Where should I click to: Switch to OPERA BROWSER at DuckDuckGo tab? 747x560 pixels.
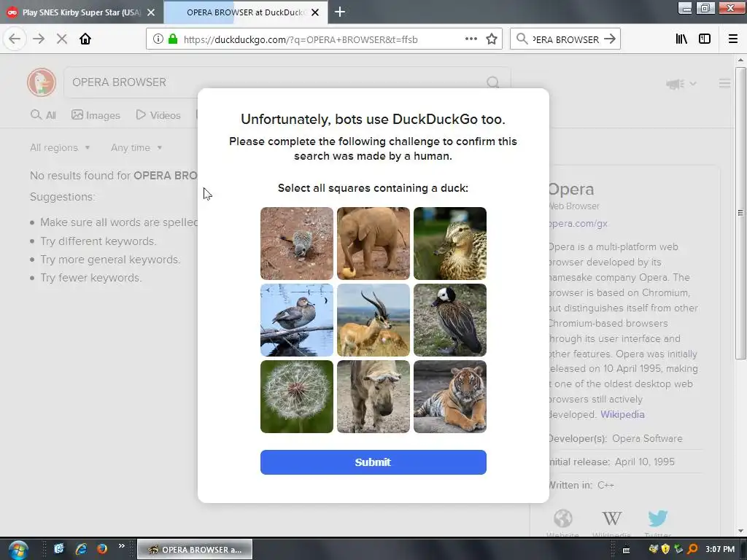coord(246,12)
